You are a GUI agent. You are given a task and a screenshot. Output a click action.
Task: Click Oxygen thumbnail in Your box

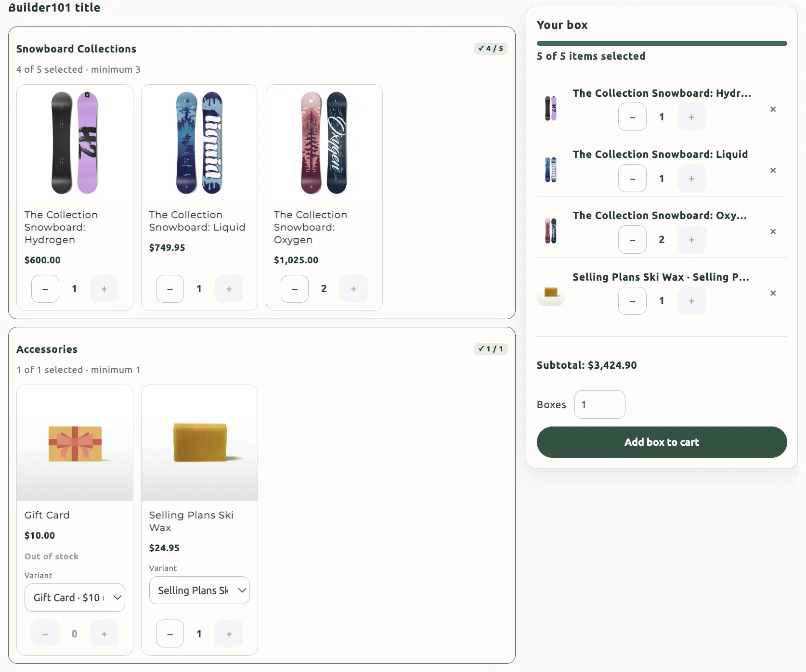(x=551, y=231)
